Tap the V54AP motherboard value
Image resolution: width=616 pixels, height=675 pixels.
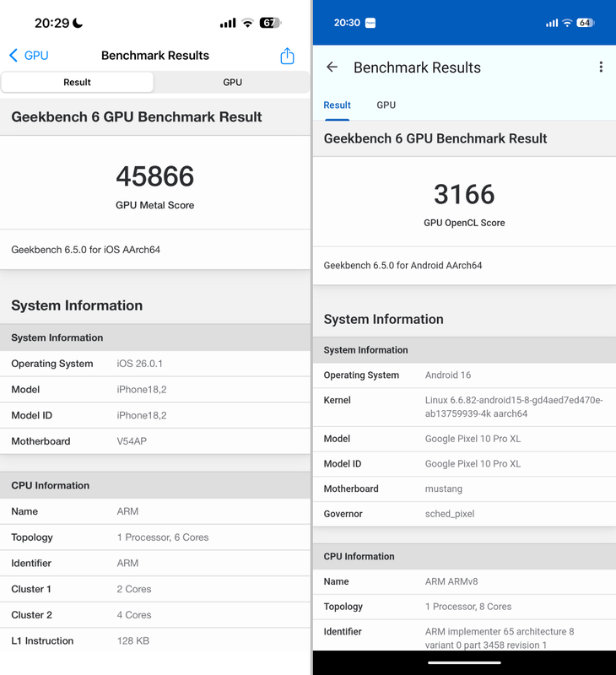coord(132,441)
